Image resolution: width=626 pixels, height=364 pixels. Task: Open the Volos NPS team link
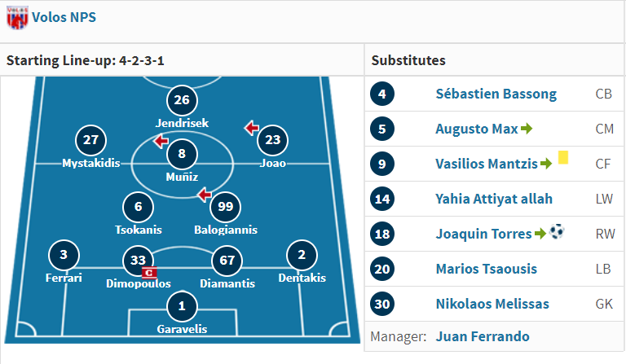(64, 17)
